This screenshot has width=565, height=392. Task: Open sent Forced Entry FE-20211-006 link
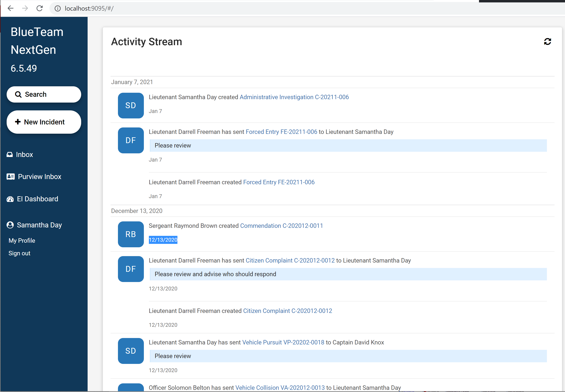(281, 132)
